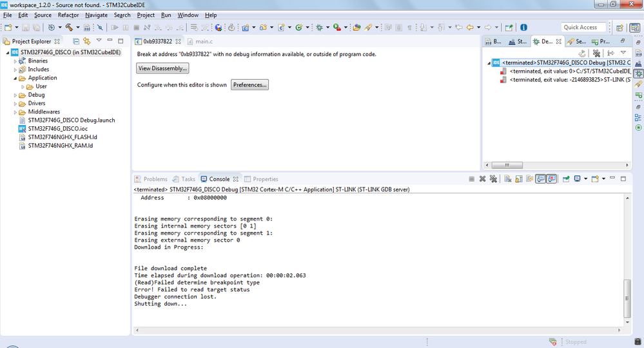
Task: Switch to the C/C++ perspective icon
Action: 634,28
